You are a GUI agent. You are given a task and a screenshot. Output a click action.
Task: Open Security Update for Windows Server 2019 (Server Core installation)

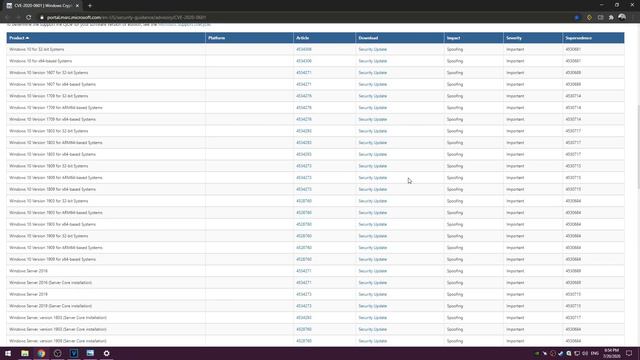tap(373, 306)
